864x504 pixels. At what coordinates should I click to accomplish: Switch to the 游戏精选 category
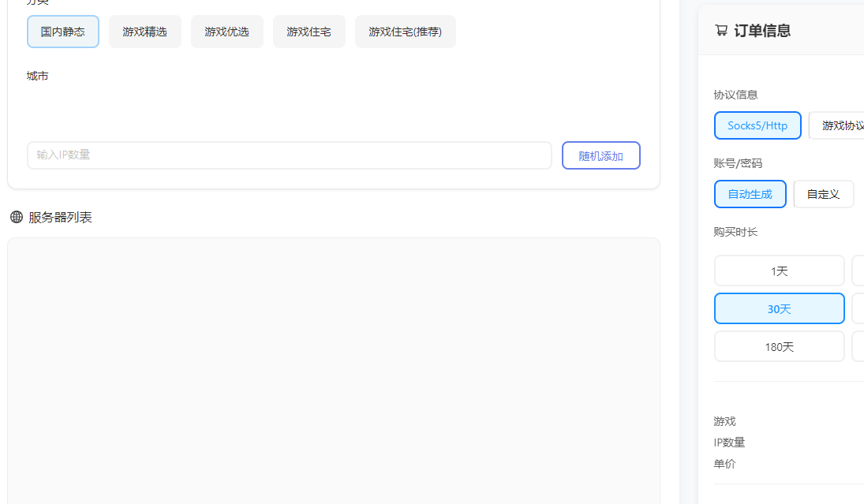point(144,32)
